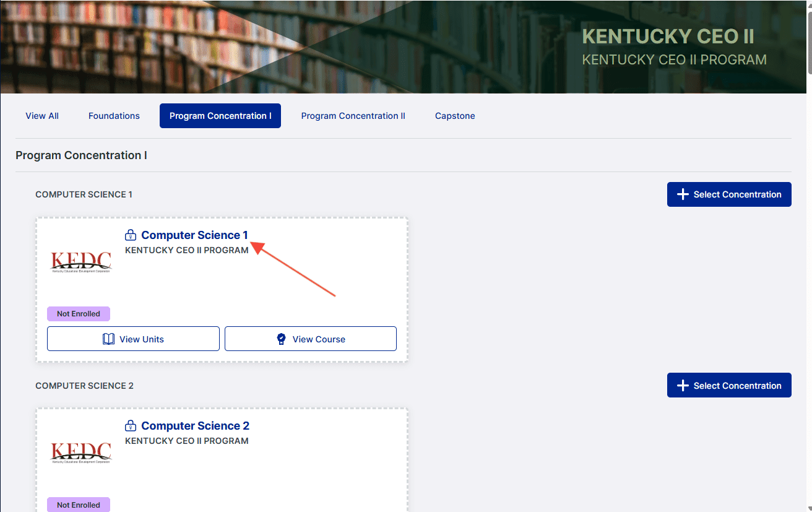
Task: Select Concentration for Computer Science 2
Action: [x=729, y=386]
